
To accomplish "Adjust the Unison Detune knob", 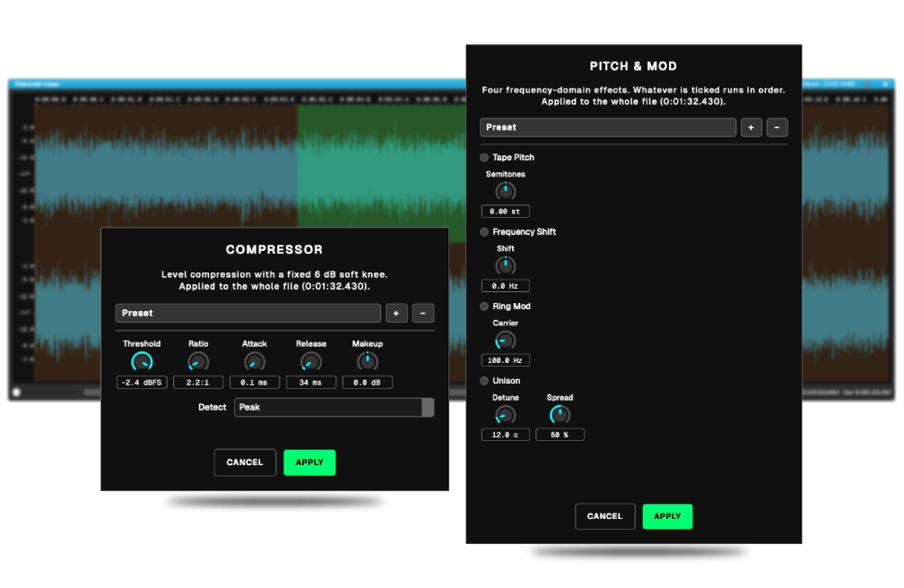I will 506,415.
